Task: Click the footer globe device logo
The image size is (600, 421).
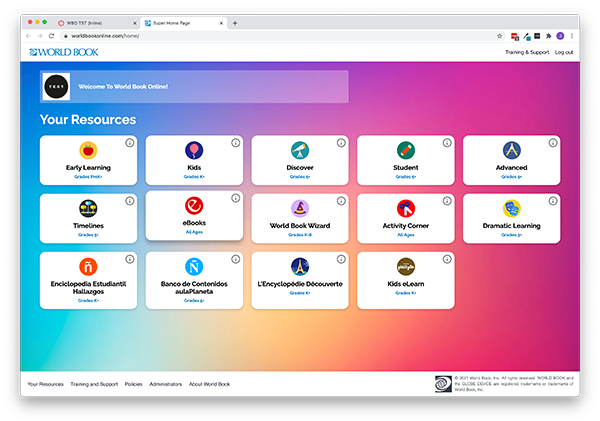Action: [443, 384]
